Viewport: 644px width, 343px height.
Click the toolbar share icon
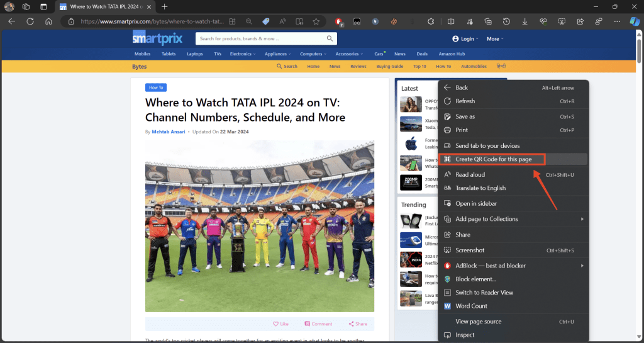pyautogui.click(x=580, y=21)
